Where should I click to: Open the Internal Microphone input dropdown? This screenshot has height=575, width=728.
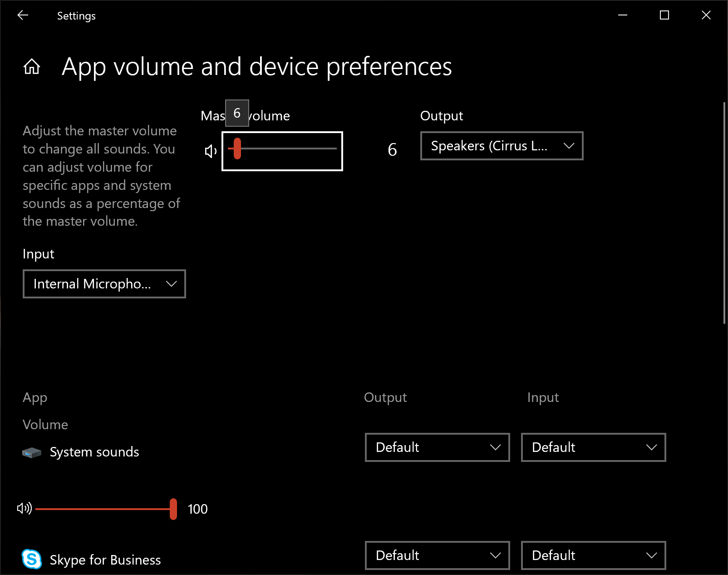point(104,284)
